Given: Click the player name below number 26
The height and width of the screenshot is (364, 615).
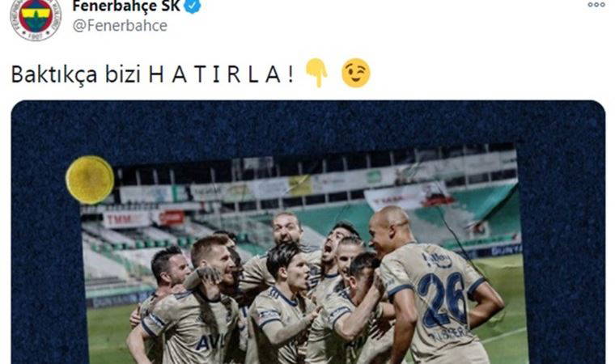Looking at the screenshot, I should tap(448, 333).
